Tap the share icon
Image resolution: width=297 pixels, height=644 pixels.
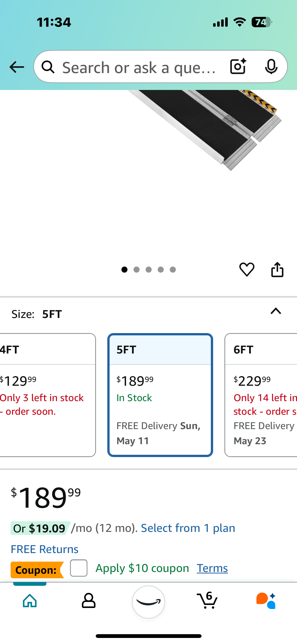point(277,269)
